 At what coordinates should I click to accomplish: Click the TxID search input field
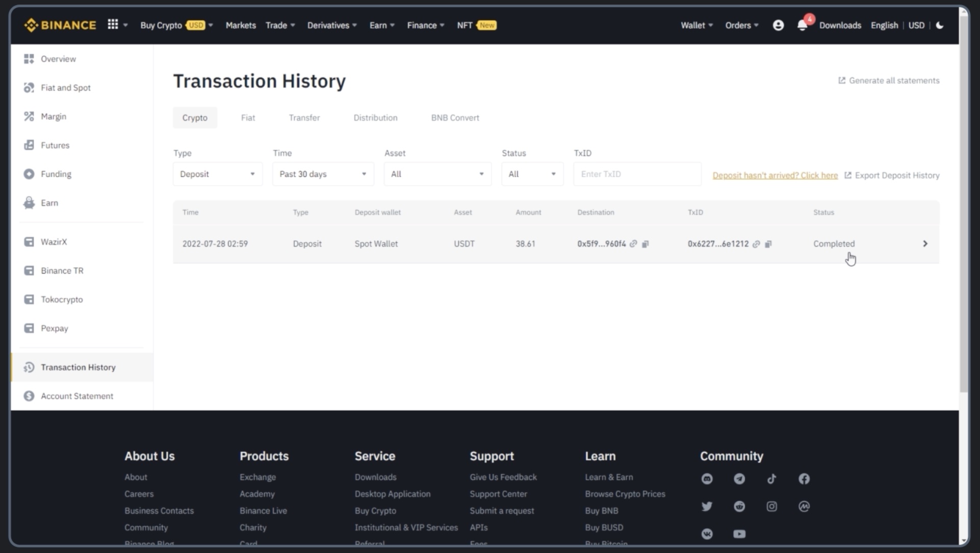[x=637, y=174]
